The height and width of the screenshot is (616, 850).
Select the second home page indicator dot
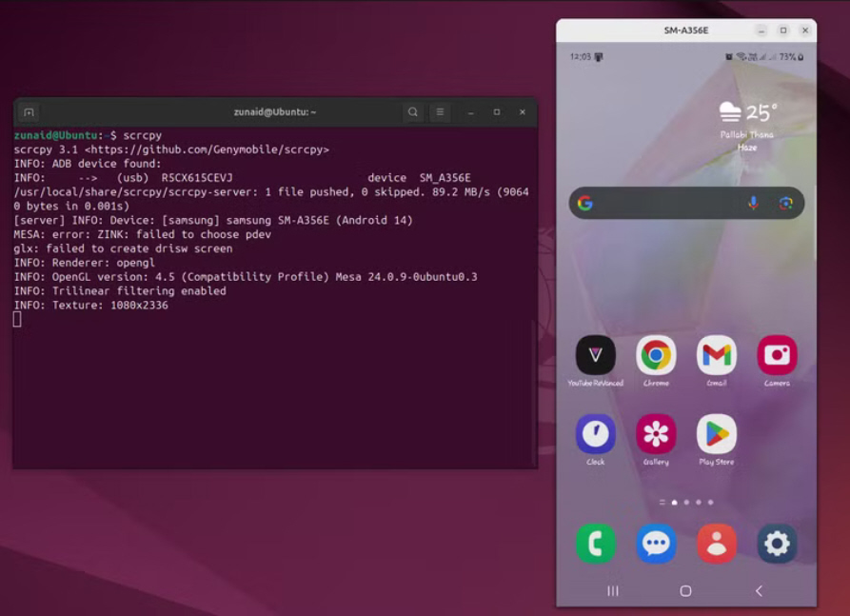686,503
